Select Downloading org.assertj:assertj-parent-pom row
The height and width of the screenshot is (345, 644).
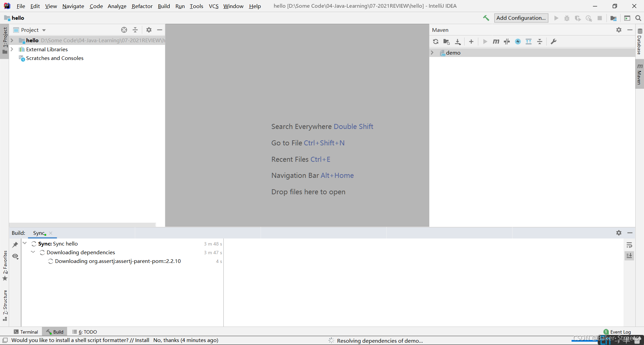122,261
